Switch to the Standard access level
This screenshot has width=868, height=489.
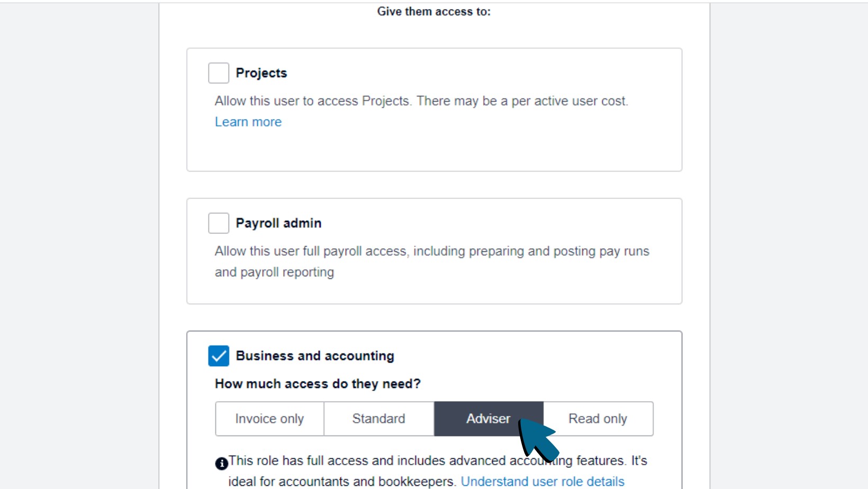click(378, 419)
